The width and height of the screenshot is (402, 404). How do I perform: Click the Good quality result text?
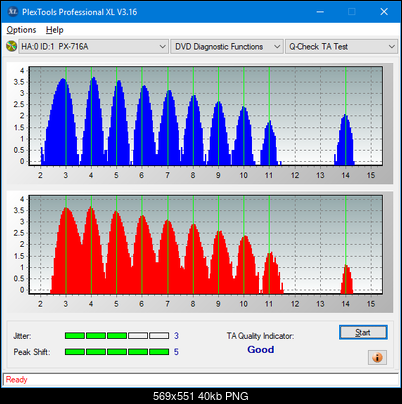tap(261, 350)
